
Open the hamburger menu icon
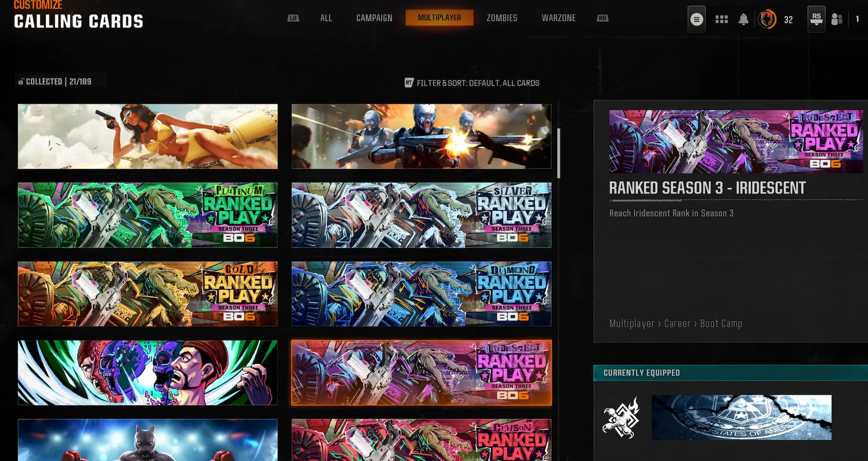[697, 19]
